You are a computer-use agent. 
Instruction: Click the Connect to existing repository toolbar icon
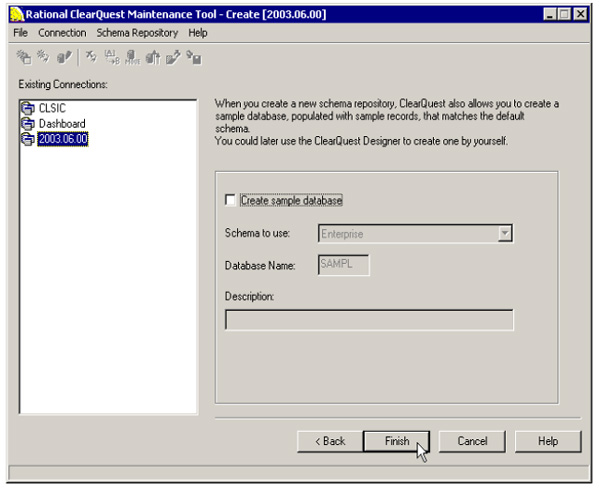coord(43,57)
